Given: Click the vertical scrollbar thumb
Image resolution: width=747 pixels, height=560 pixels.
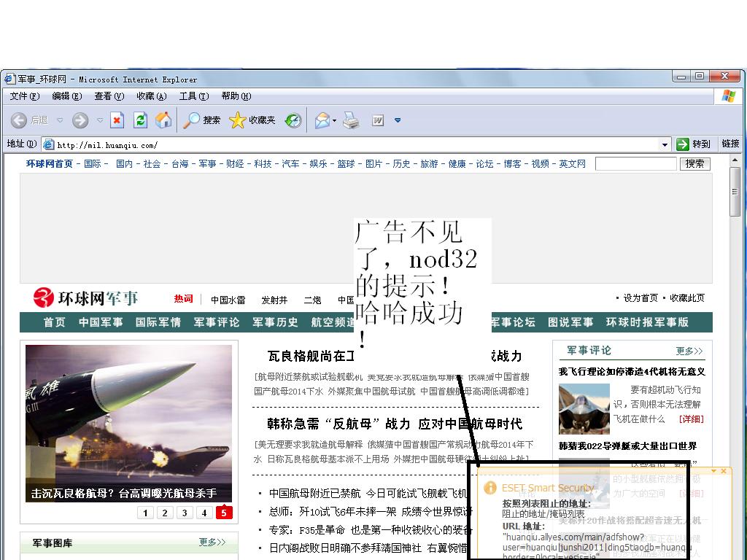Looking at the screenshot, I should click(735, 192).
